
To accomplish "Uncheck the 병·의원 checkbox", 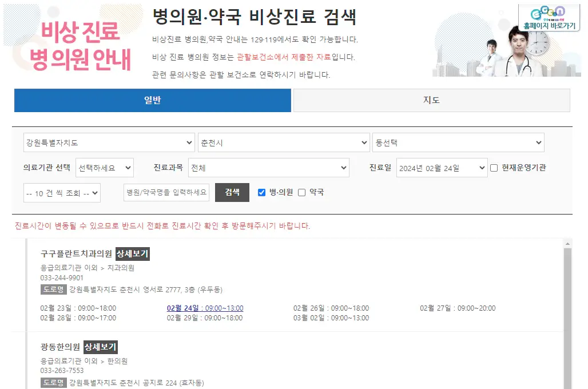I will (261, 192).
